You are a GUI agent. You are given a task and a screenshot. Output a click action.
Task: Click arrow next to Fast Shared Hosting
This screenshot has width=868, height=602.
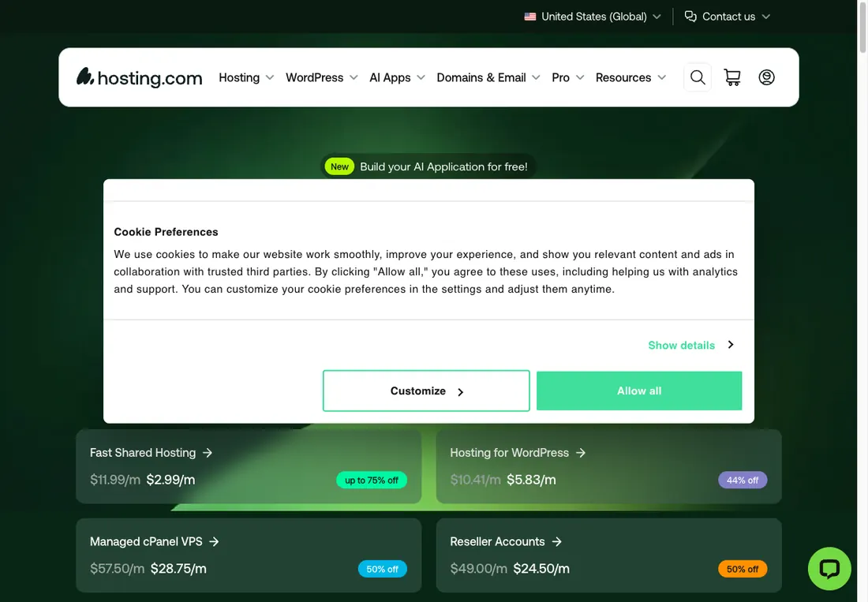(208, 453)
